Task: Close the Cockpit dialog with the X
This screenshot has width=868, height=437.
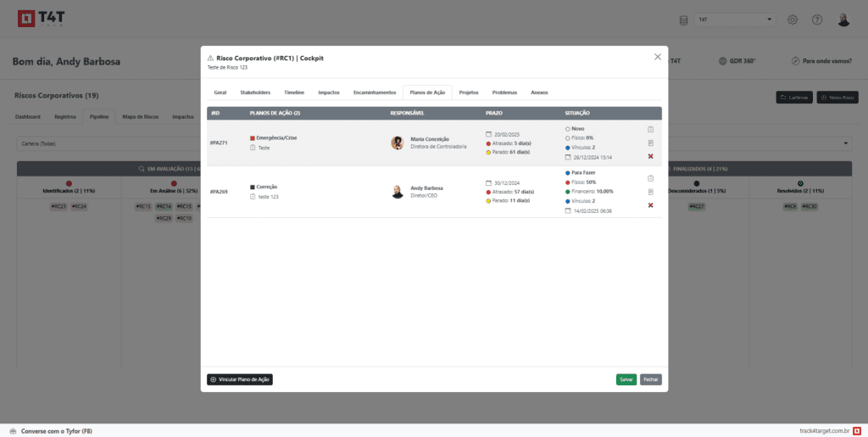Action: (x=658, y=57)
